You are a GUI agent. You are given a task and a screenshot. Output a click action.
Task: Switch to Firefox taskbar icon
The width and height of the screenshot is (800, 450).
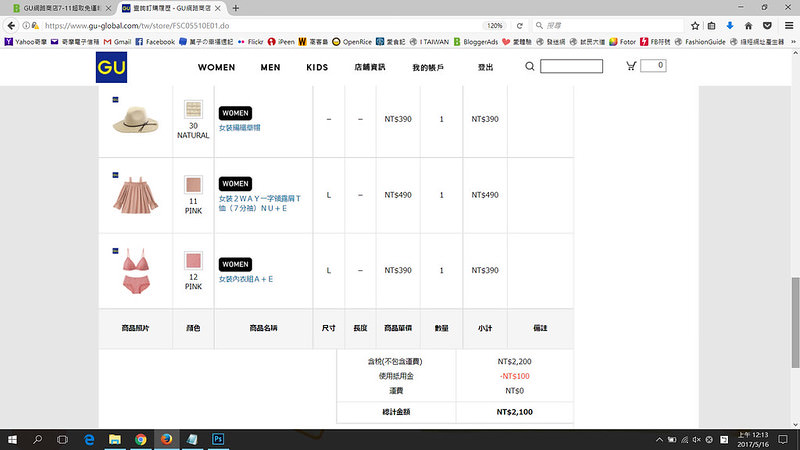click(x=166, y=439)
